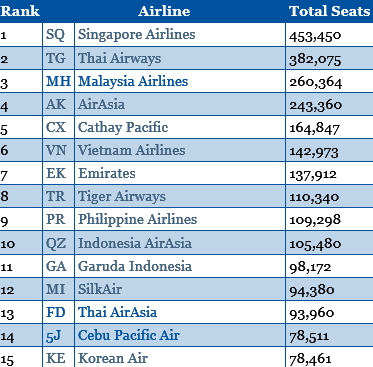Click the Korean Air name cell
This screenshot has width=373, height=367.
[180, 358]
